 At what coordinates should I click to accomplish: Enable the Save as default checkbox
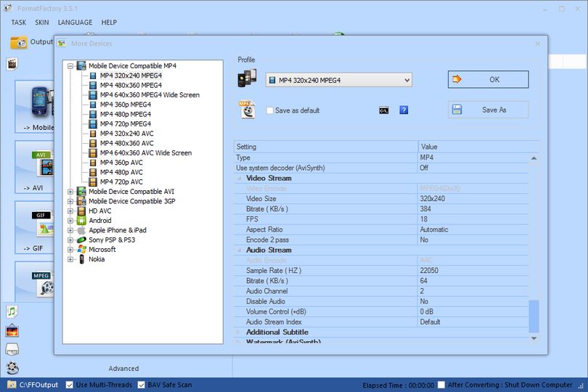point(269,110)
